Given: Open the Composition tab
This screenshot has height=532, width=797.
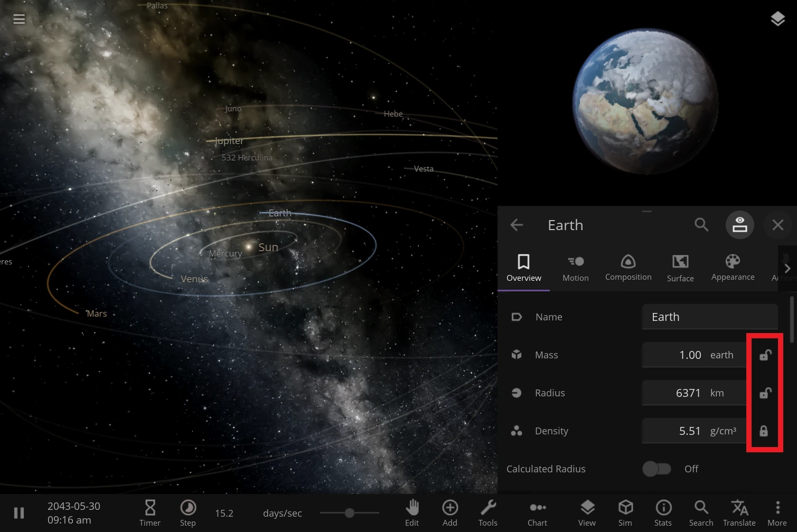Looking at the screenshot, I should 629,268.
